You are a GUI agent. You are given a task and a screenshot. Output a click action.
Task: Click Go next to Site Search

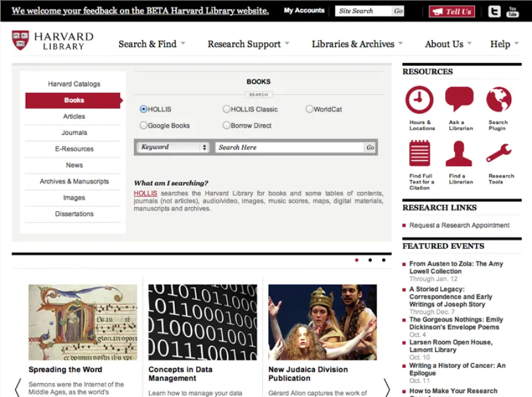coord(398,11)
